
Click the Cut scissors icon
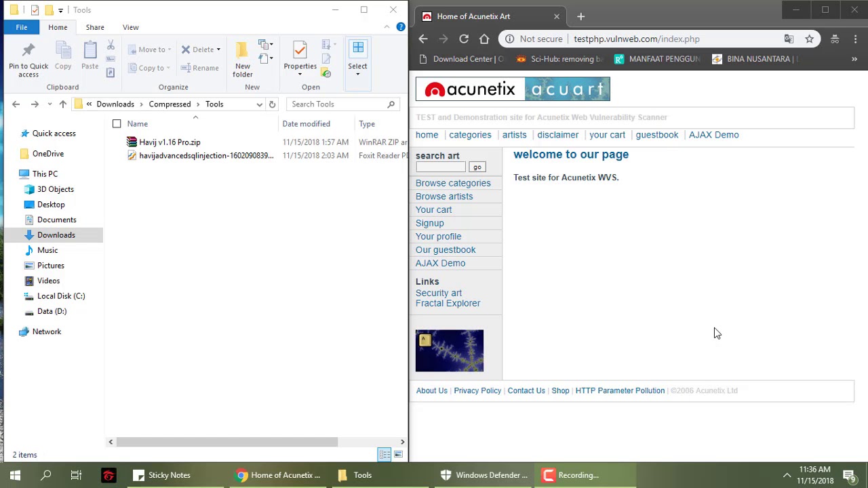pyautogui.click(x=111, y=45)
